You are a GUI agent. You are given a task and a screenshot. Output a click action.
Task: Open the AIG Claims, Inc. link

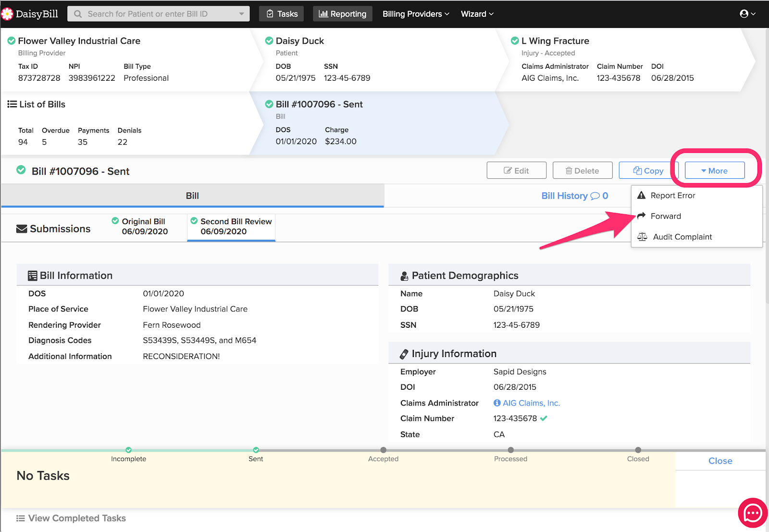coord(531,403)
